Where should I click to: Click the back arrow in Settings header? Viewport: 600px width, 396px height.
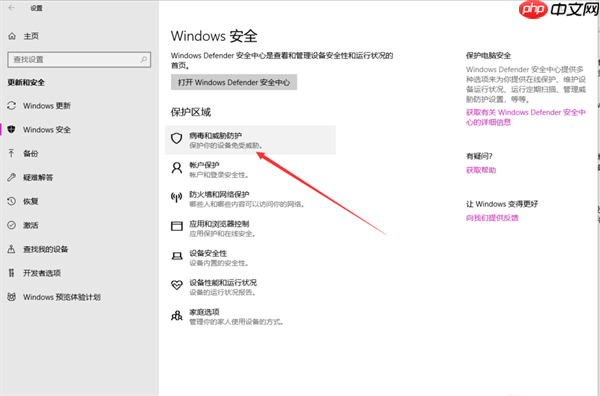tap(11, 8)
